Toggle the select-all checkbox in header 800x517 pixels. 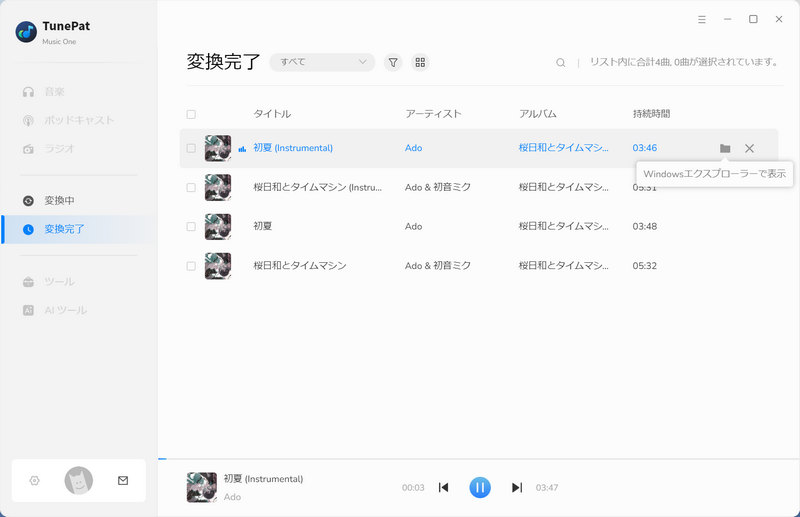(x=191, y=114)
